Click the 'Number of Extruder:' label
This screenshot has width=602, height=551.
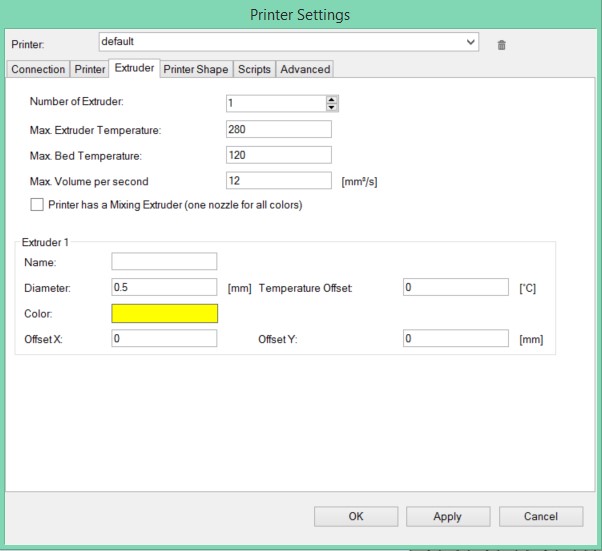[76, 101]
